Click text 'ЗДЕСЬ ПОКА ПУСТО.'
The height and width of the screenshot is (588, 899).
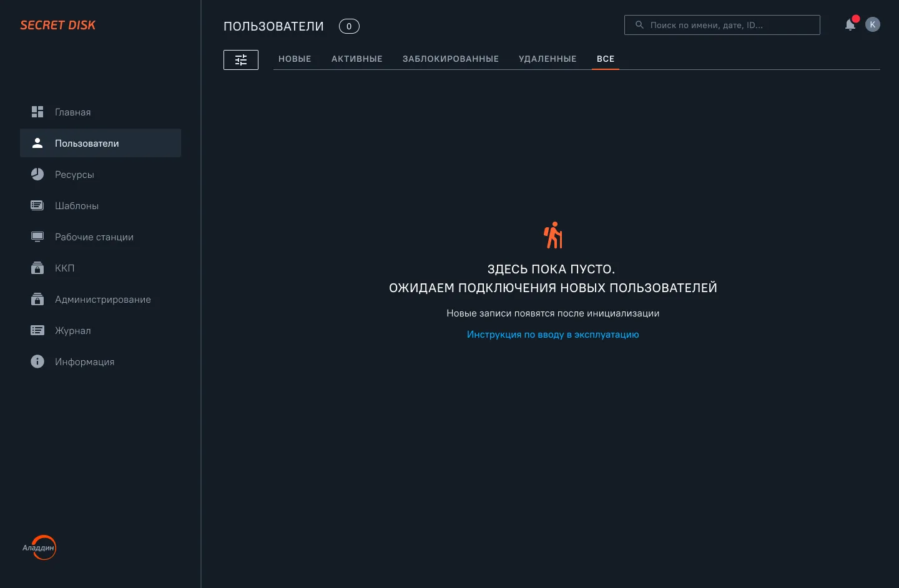tap(551, 269)
